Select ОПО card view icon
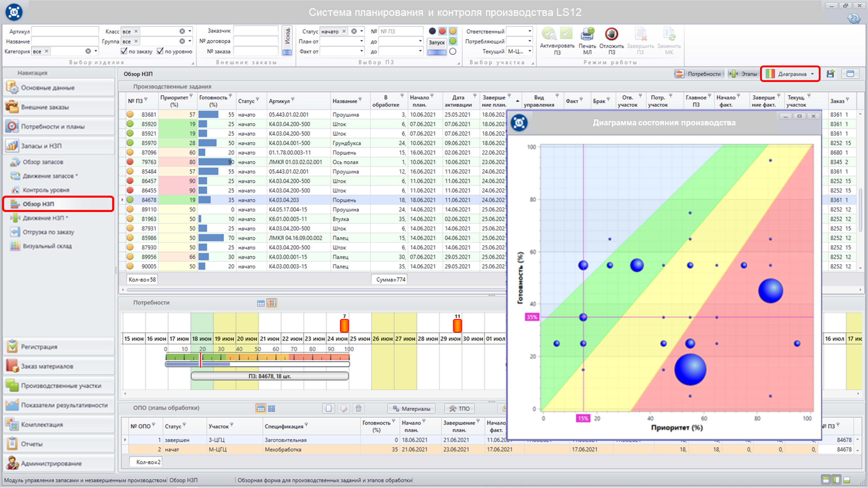The image size is (868, 488). click(272, 409)
